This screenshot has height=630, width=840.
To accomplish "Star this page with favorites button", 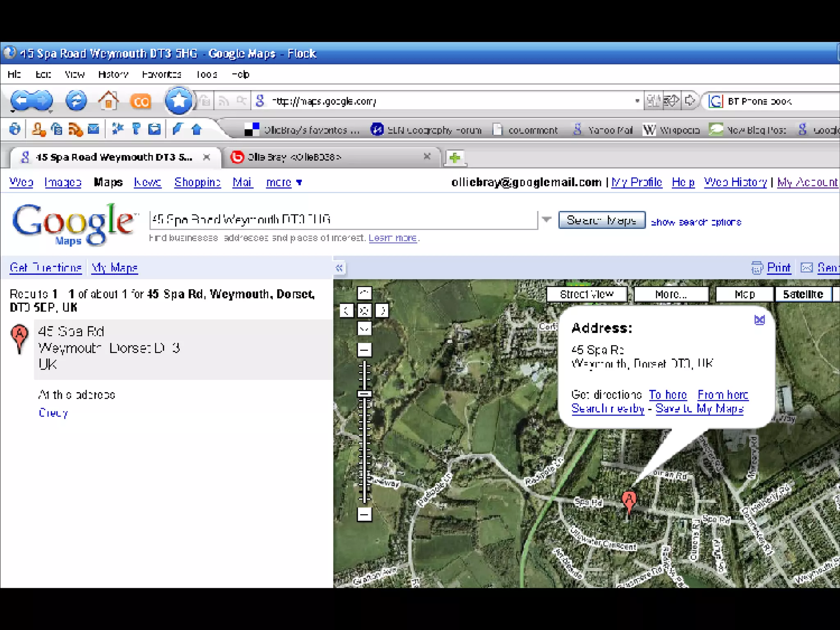I will (x=178, y=101).
